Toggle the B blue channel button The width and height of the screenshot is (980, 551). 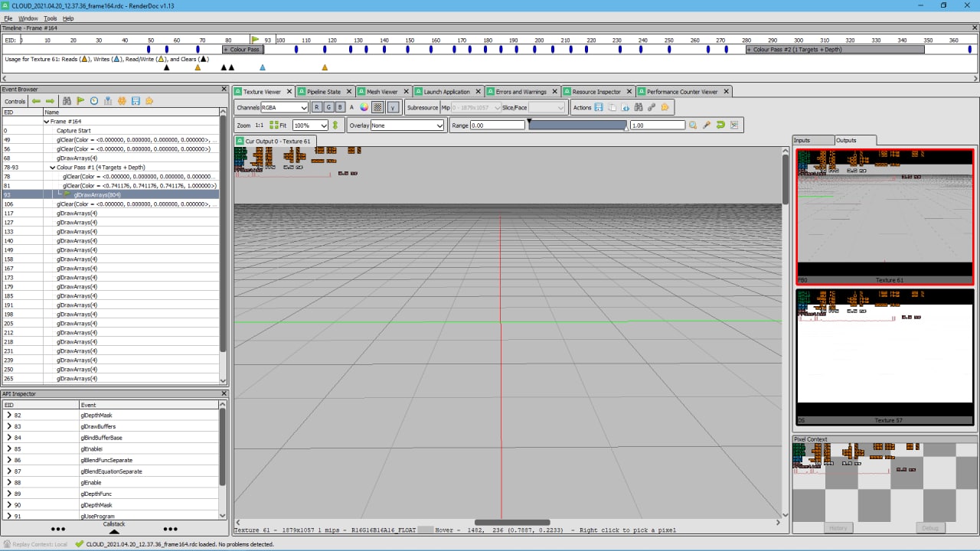click(x=340, y=107)
